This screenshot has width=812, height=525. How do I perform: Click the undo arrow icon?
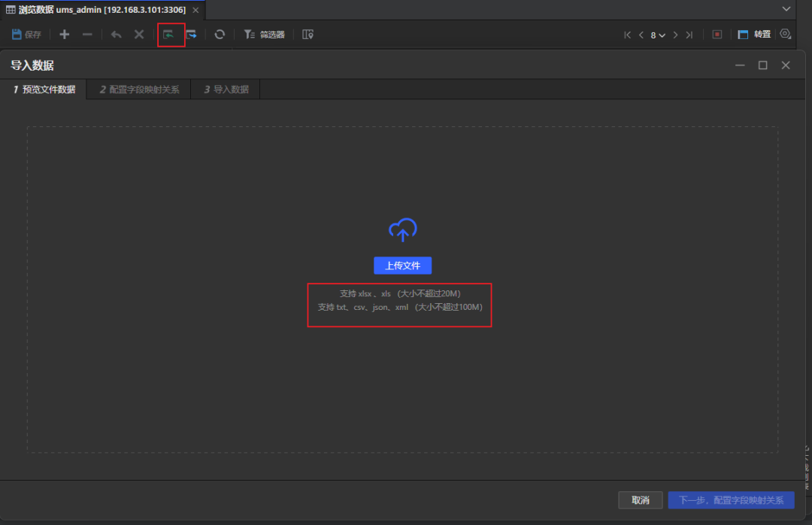pos(116,35)
